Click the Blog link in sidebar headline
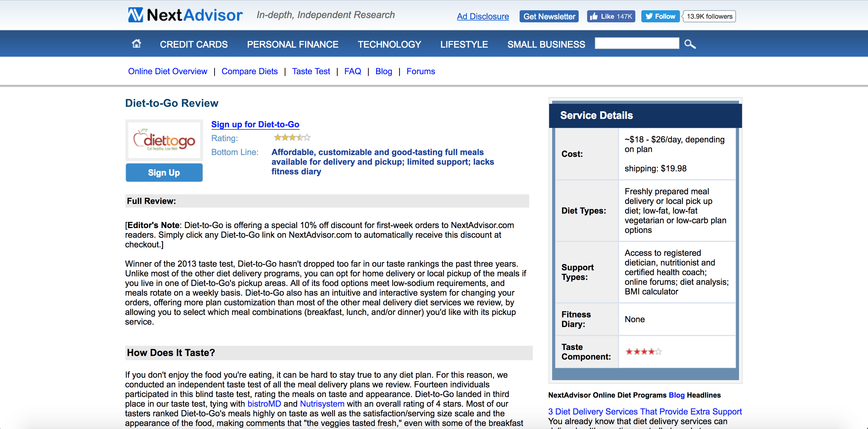The image size is (868, 429). pos(677,395)
